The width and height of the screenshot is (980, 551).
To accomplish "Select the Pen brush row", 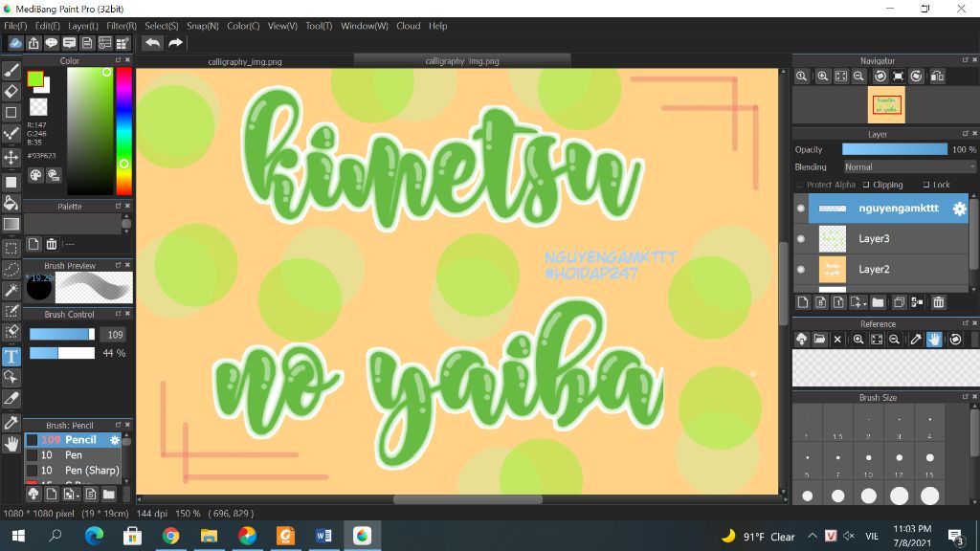I will click(x=73, y=454).
